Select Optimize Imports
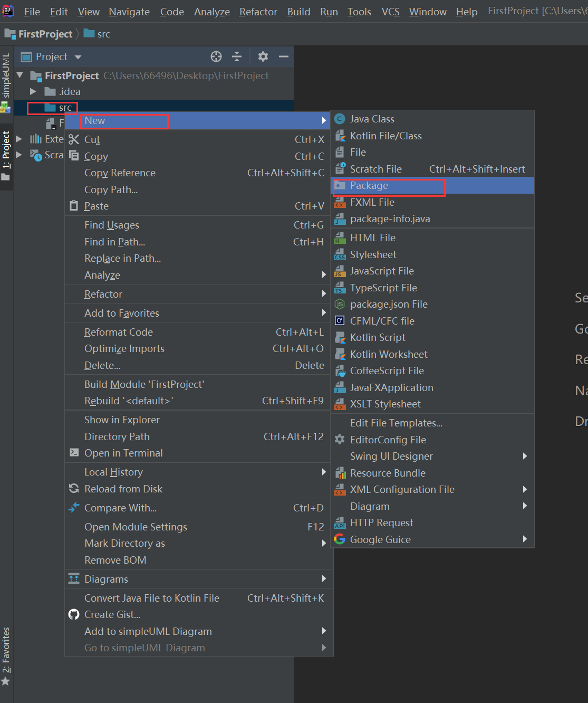 [199, 348]
